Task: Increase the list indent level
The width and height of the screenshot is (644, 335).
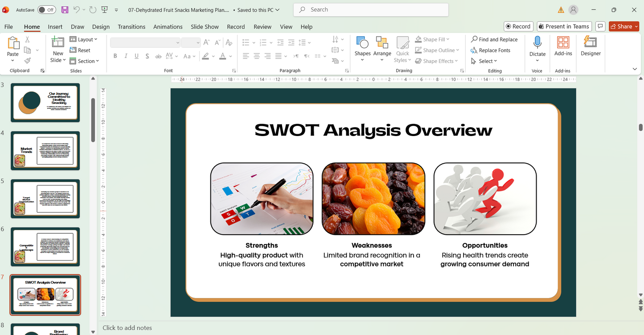Action: (291, 43)
